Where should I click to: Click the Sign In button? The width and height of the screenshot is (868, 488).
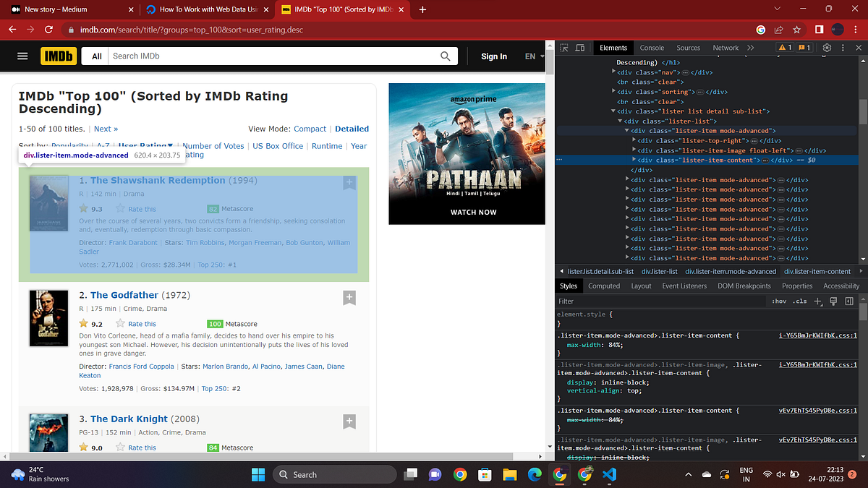tap(494, 56)
